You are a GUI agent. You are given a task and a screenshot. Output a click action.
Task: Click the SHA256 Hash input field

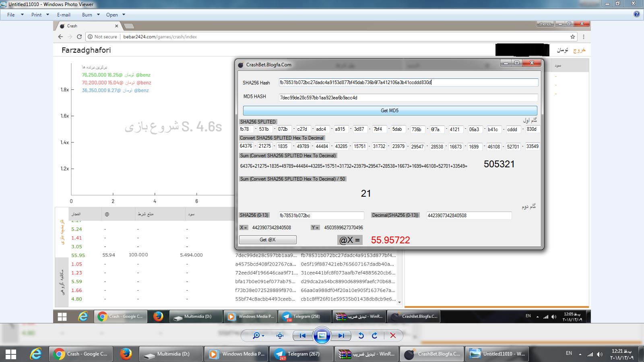tap(408, 82)
